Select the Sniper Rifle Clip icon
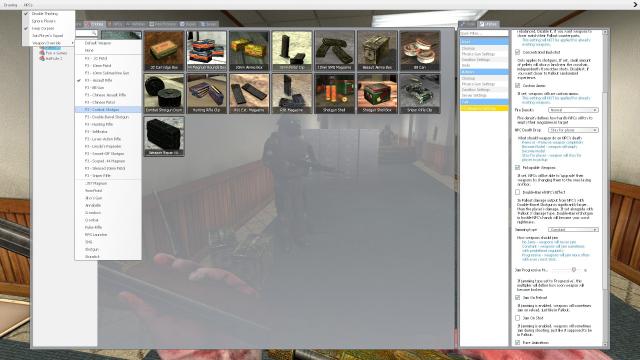The width and height of the screenshot is (640, 360). pyautogui.click(x=420, y=93)
